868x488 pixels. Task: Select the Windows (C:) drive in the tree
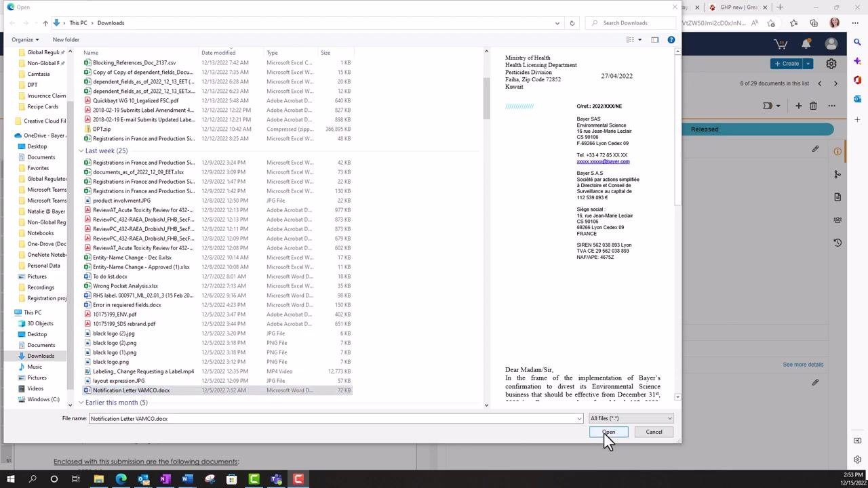(43, 399)
